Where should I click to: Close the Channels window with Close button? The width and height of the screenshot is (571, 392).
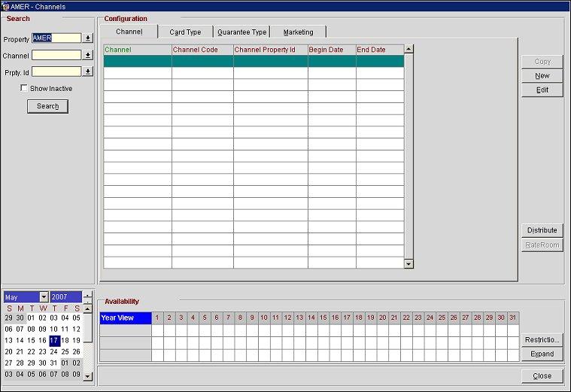tap(542, 375)
